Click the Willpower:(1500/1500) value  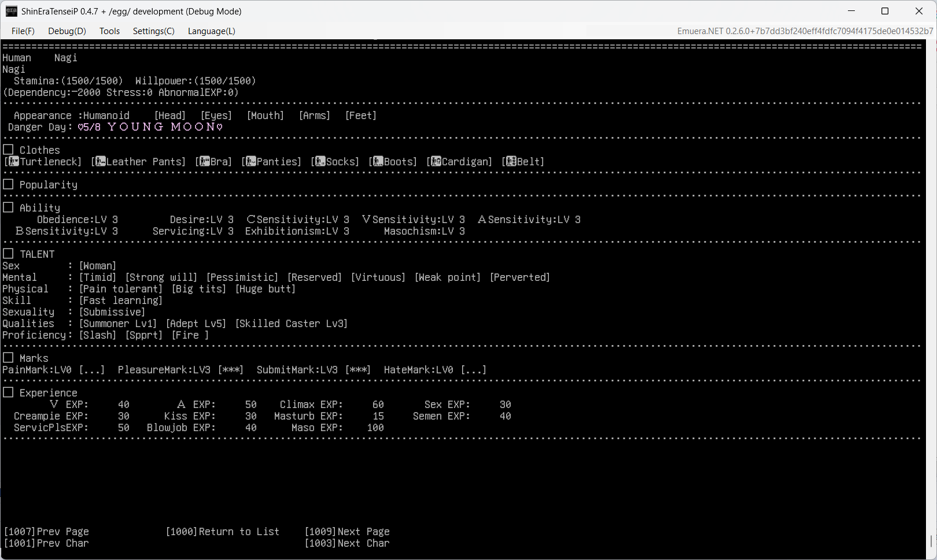(196, 81)
